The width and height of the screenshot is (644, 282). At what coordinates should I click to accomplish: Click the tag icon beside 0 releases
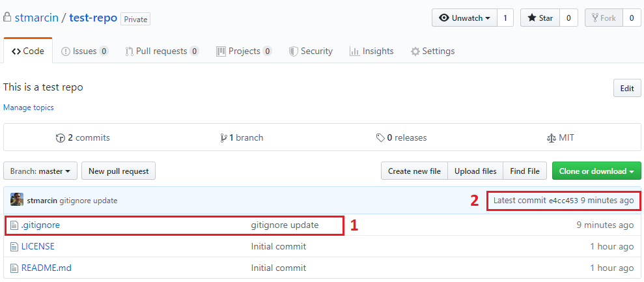[x=380, y=137]
